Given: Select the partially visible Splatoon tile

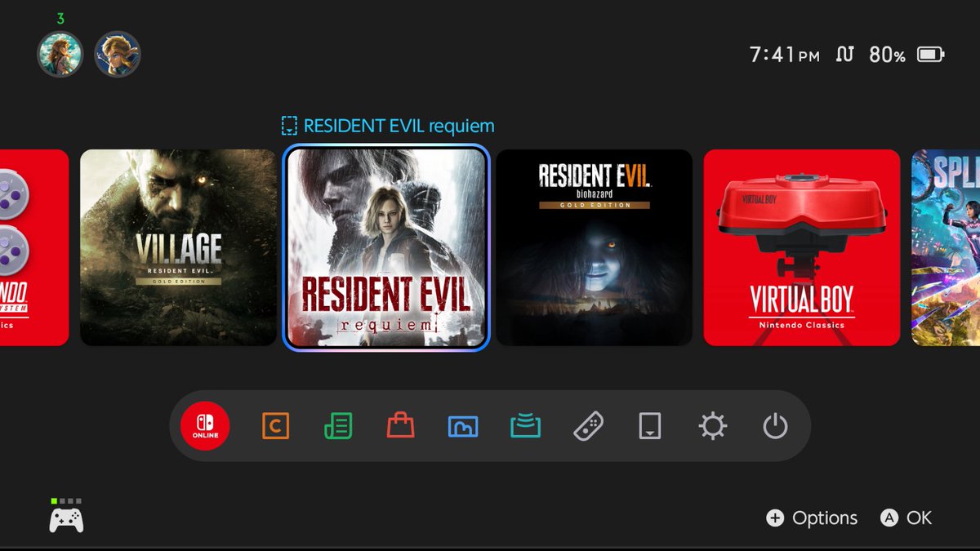Looking at the screenshot, I should point(946,247).
